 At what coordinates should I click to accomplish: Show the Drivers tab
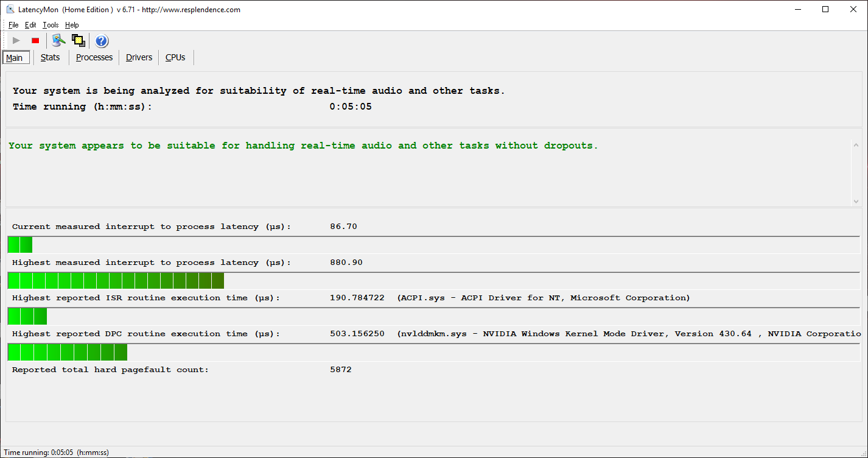coord(139,58)
